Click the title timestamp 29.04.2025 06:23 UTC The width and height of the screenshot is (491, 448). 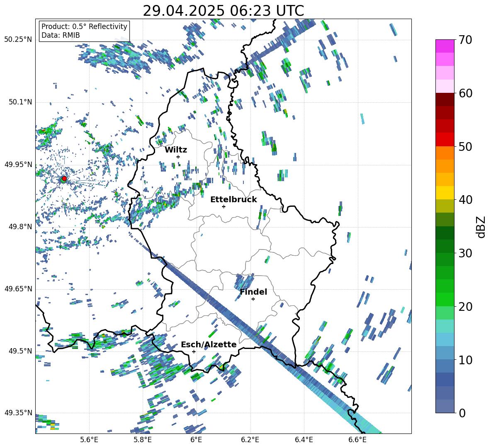(x=223, y=11)
